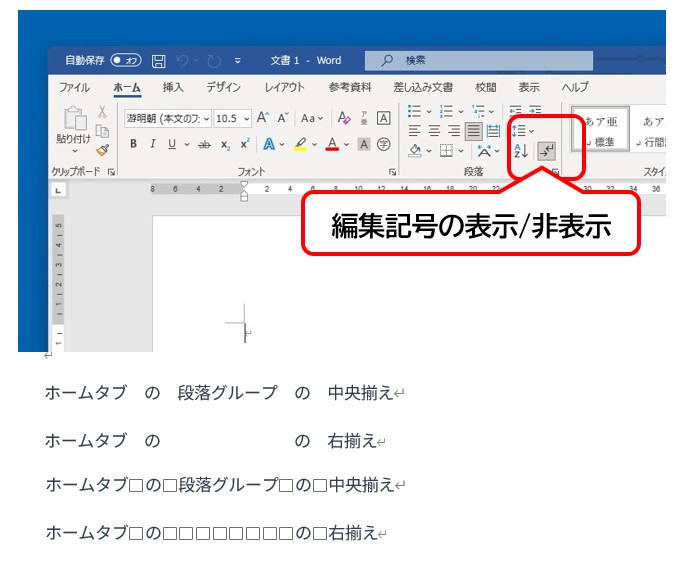Viewport: 682px width, 571px height.
Task: Align paragraph text to the right
Action: (x=454, y=130)
